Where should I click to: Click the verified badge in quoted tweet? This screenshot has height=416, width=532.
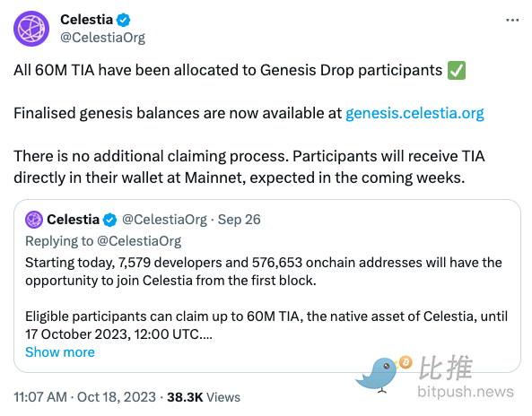click(109, 220)
